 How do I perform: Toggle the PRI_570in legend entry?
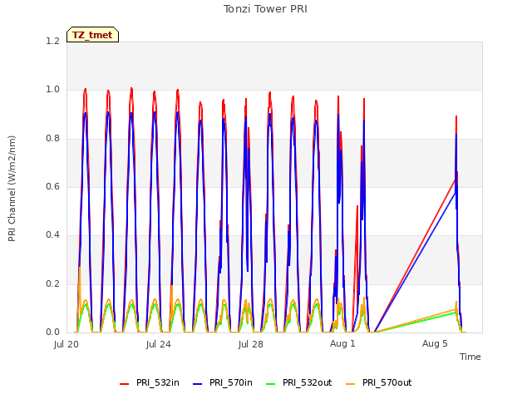pos(223,383)
